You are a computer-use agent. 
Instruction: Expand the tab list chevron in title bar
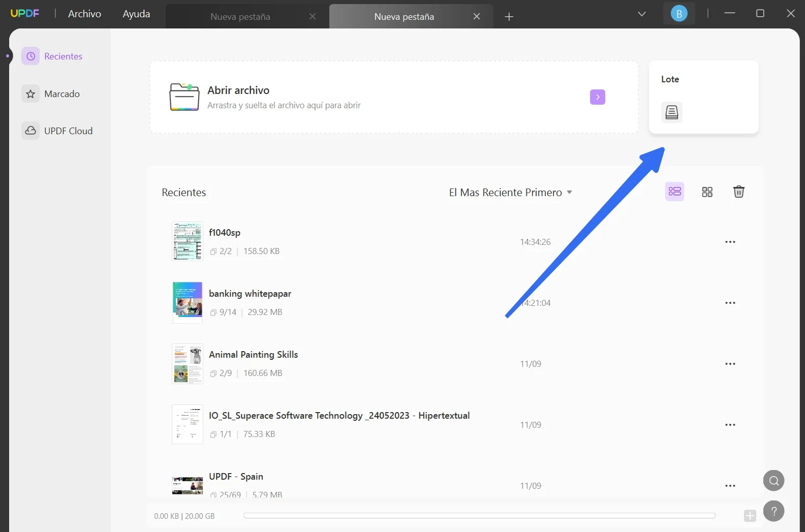[642, 14]
